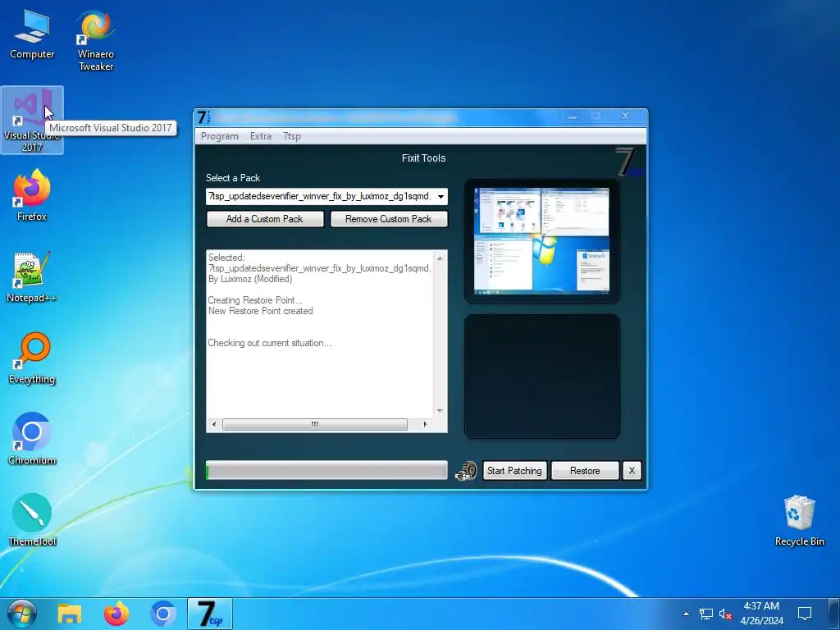Click the Show Desktop strip on the taskbar
Viewport: 840px width, 630px height.
point(833,614)
